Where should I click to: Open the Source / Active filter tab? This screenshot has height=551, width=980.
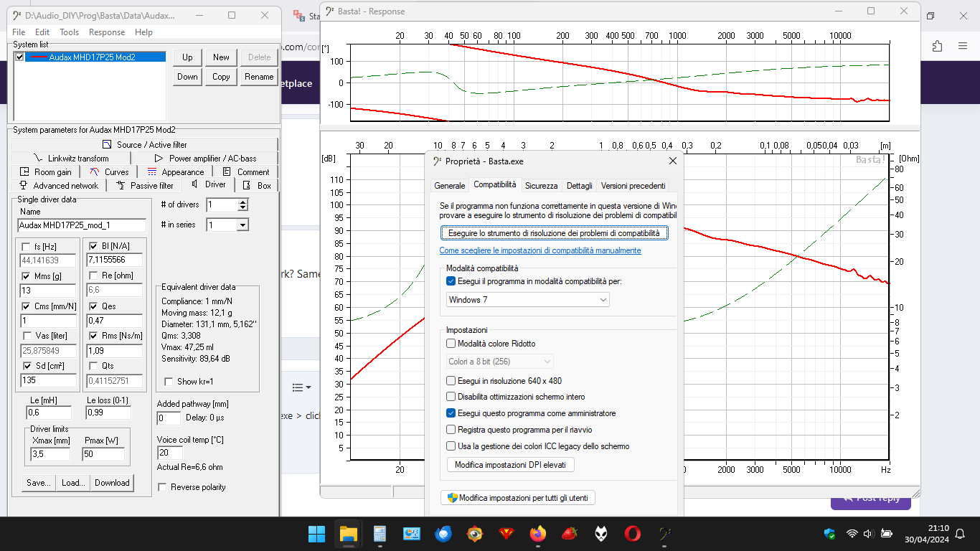coord(144,144)
